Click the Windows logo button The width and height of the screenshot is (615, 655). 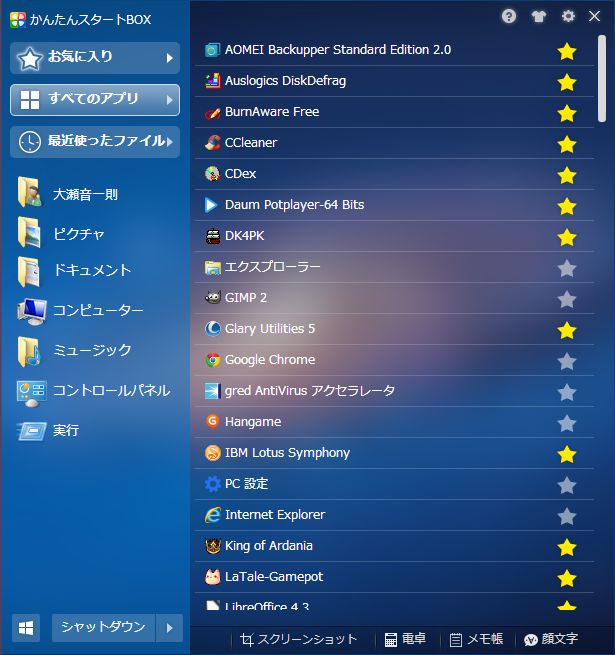pyautogui.click(x=26, y=627)
